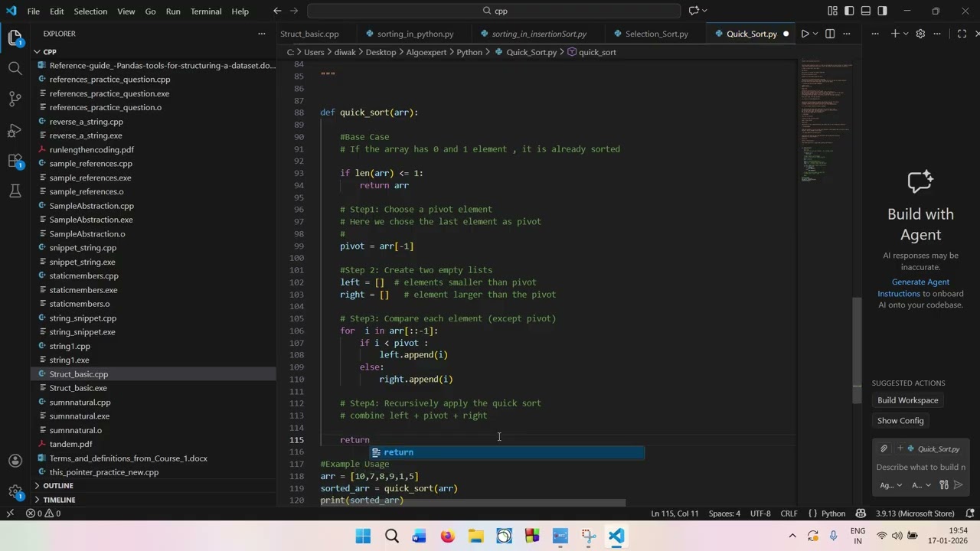Select the 3.9.13 Python interpreter
This screenshot has height=551, width=980.
click(913, 514)
